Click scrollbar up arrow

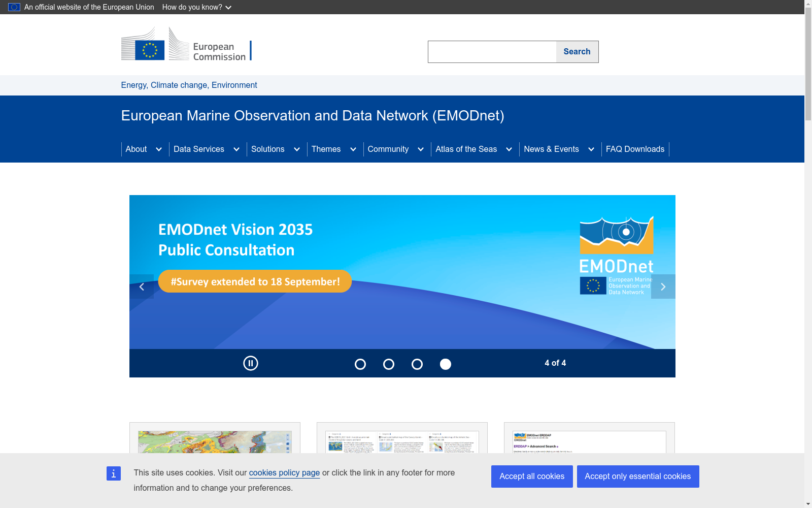coord(808,4)
